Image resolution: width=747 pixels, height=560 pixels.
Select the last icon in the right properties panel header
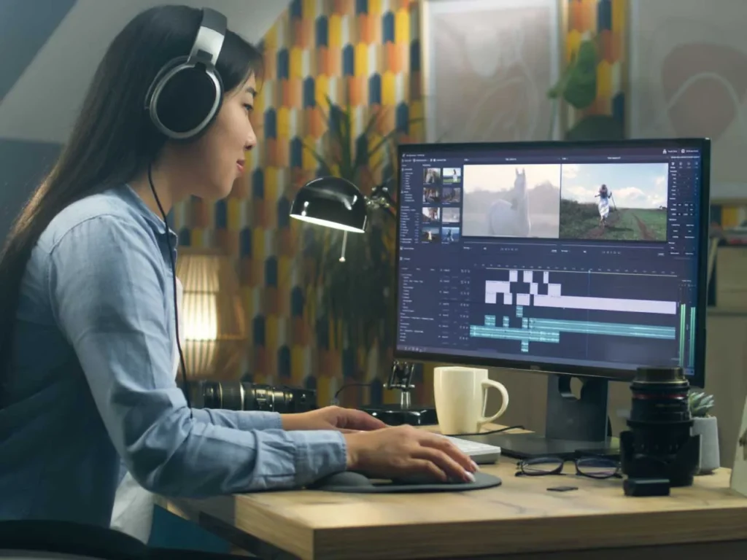point(695,165)
